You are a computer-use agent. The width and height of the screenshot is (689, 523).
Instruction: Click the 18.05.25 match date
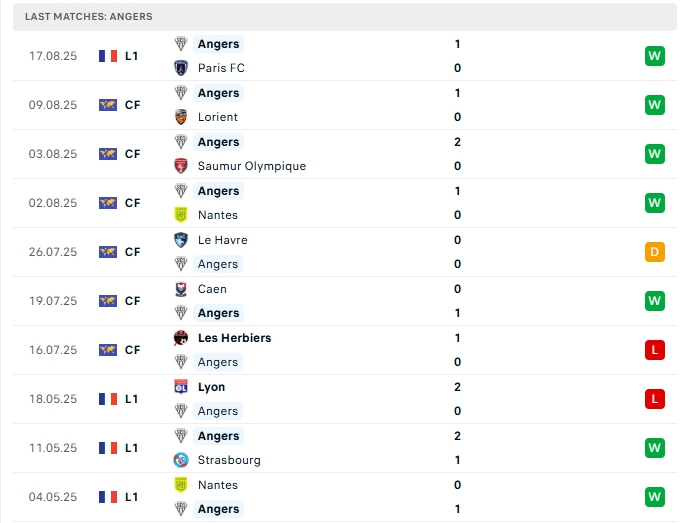pos(53,399)
